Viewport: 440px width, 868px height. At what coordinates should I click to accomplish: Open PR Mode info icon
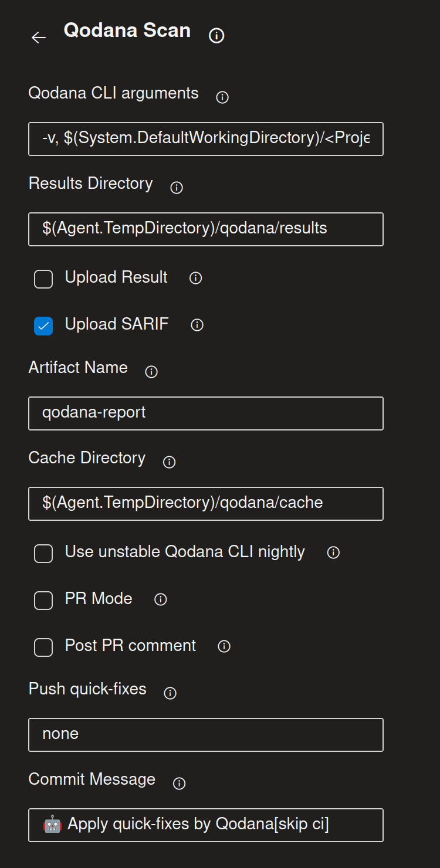(160, 599)
